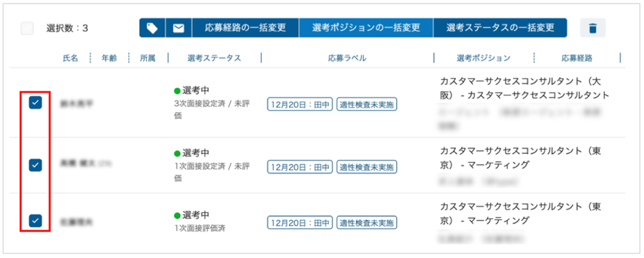Click 選考ポジションの一括変更 button
The image size is (644, 258).
click(x=366, y=28)
